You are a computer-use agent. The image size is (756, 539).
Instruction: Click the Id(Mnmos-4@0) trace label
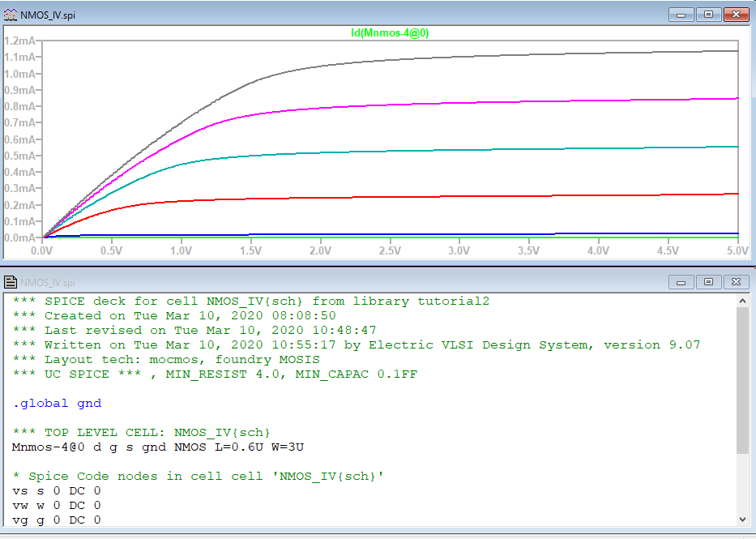click(389, 32)
